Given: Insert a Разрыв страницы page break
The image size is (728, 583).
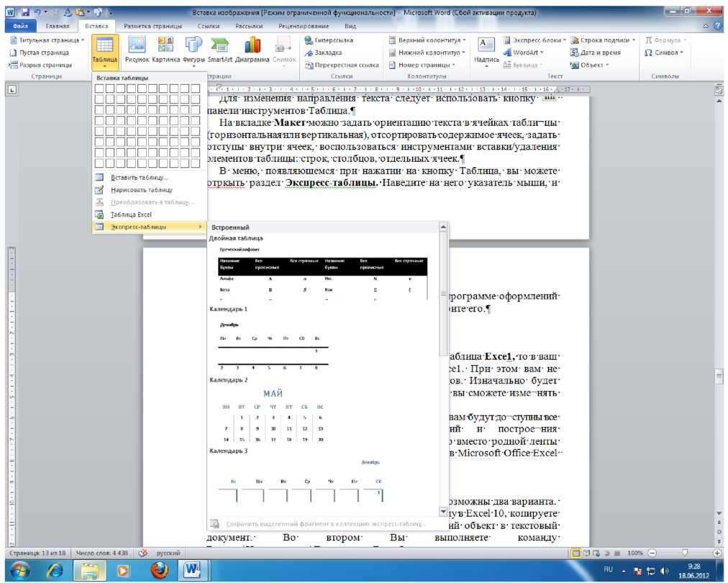Looking at the screenshot, I should [x=40, y=65].
